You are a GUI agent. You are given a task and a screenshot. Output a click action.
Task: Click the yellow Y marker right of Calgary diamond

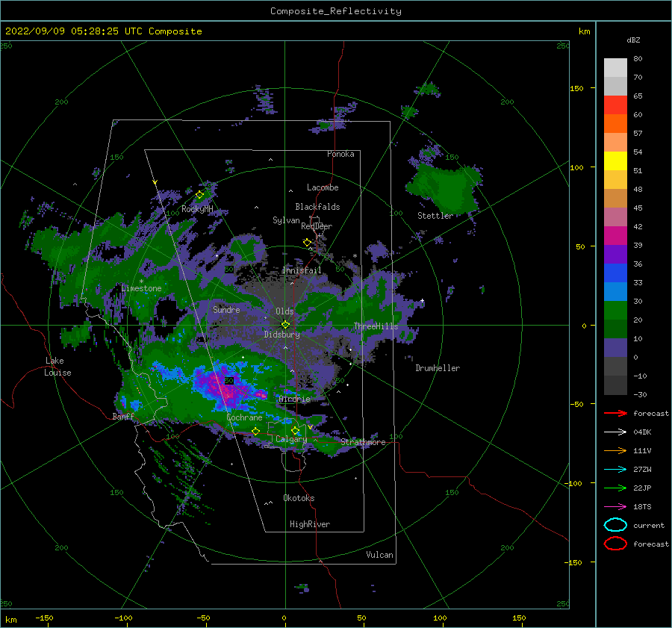pyautogui.click(x=311, y=427)
